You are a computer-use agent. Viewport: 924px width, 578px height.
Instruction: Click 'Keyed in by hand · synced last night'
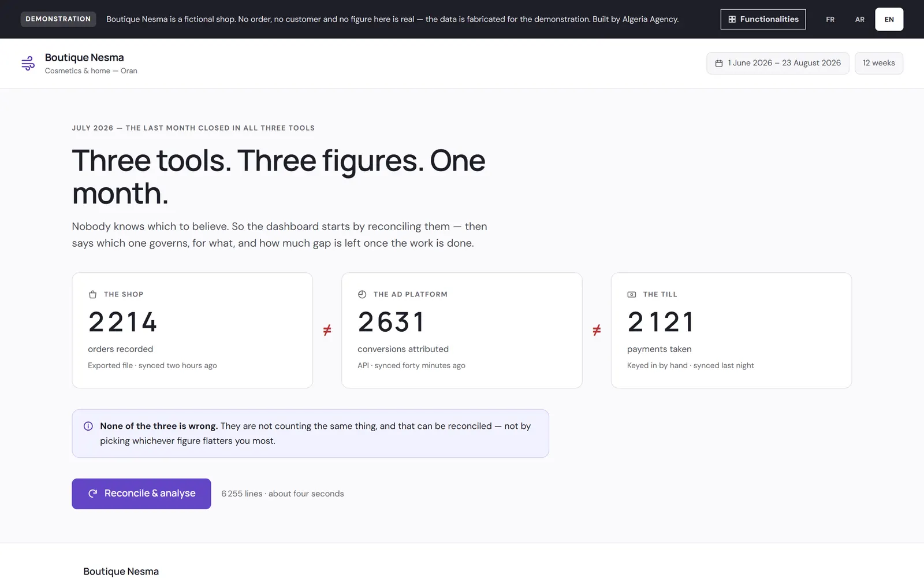coord(691,365)
